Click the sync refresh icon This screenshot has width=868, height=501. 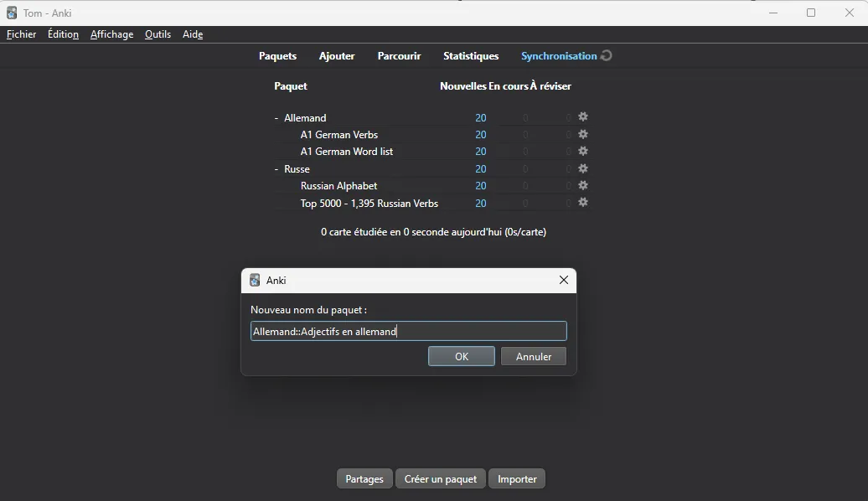coord(607,56)
